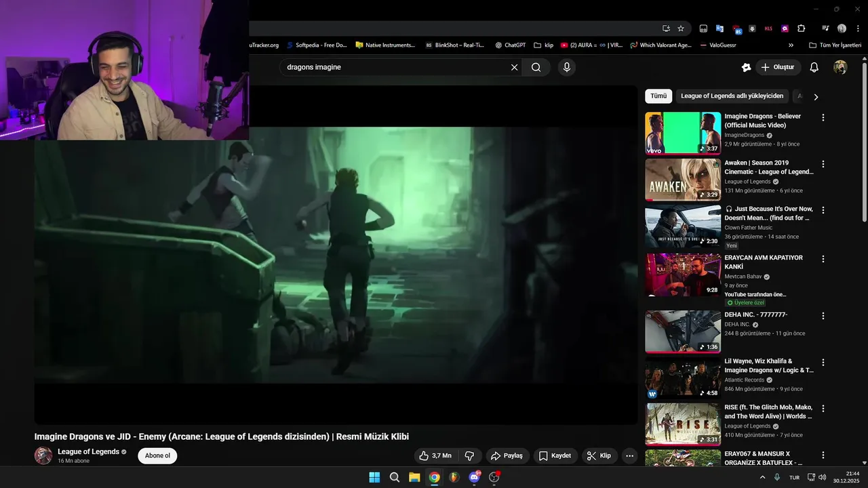The height and width of the screenshot is (488, 868).
Task: Click the RISE ft. The Glitch Mob title
Action: tap(769, 411)
